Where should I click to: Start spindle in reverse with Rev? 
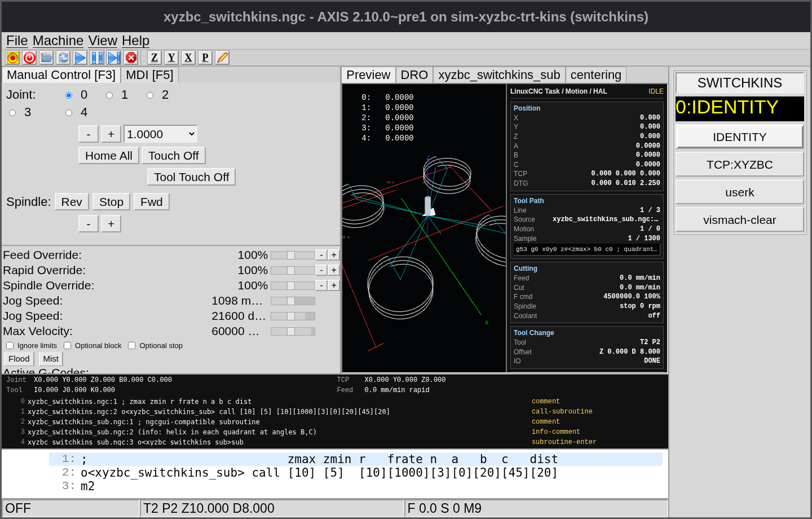[x=72, y=202]
